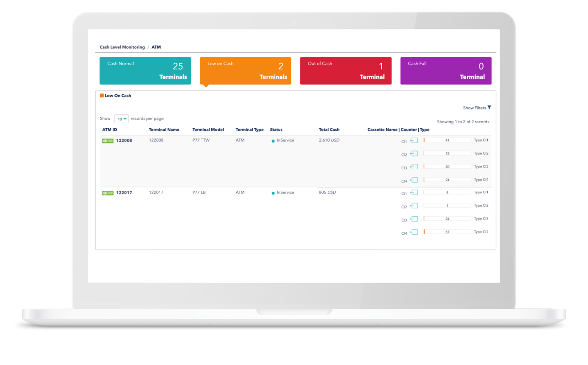588x365 pixels.
Task: Select the Low on Cash 2 Terminals card
Action: coord(245,71)
